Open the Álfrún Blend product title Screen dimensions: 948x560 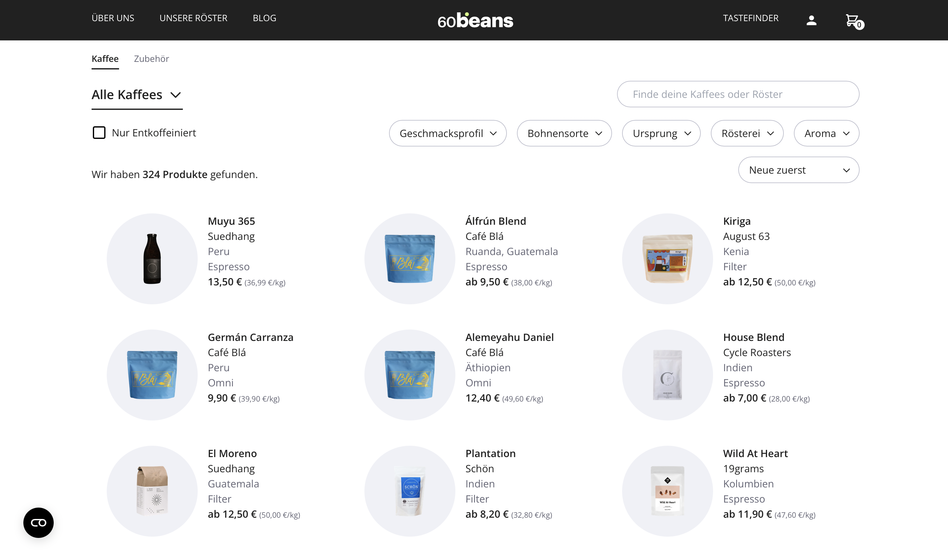click(x=495, y=221)
